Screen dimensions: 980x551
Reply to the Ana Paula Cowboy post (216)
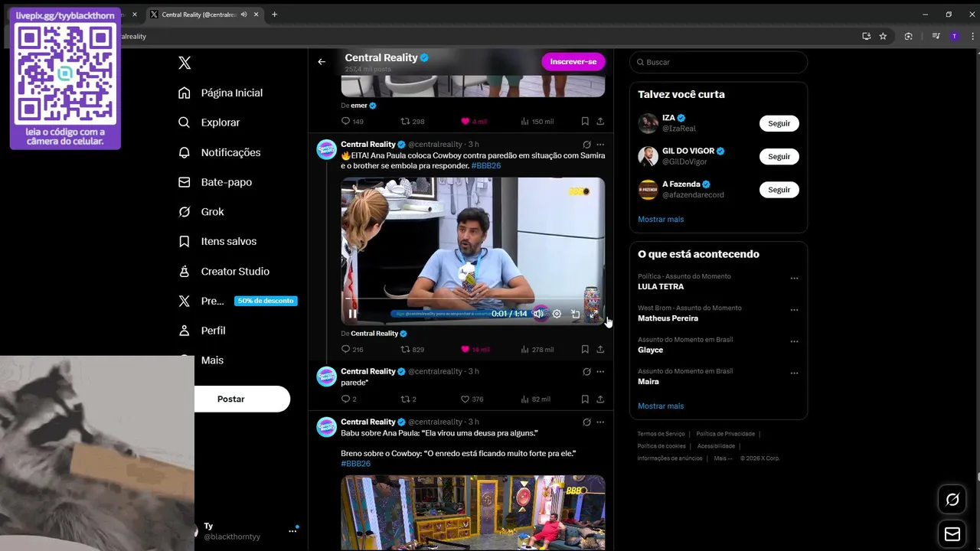point(352,349)
